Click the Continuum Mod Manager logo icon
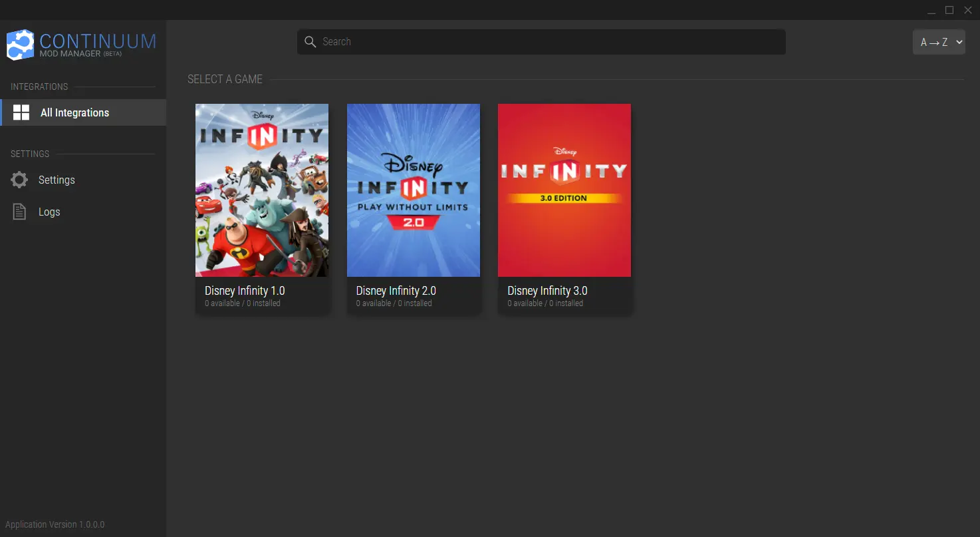 20,45
